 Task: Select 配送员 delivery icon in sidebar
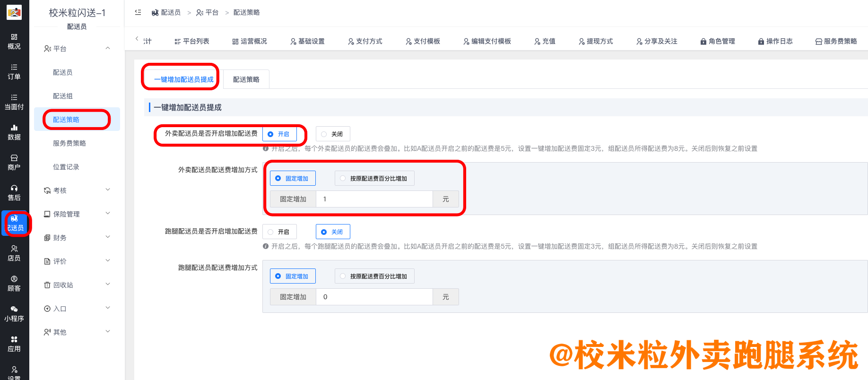click(x=15, y=223)
